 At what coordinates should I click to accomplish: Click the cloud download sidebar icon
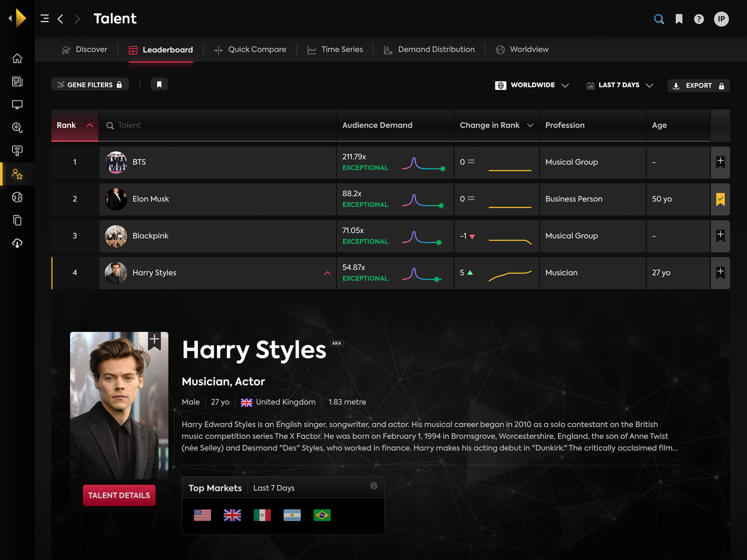point(17,243)
